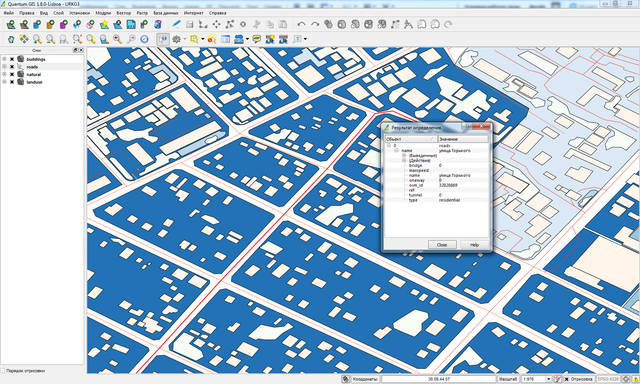The image size is (640, 384).
Task: Collapse the (Выведенные) node in identify results
Action: coord(404,155)
